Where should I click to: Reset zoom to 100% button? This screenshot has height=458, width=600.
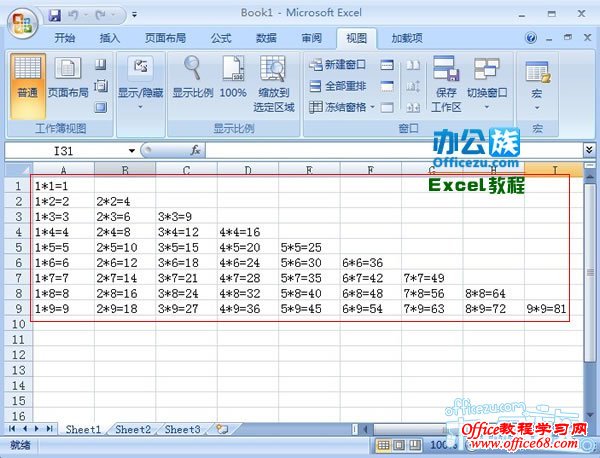(x=233, y=78)
